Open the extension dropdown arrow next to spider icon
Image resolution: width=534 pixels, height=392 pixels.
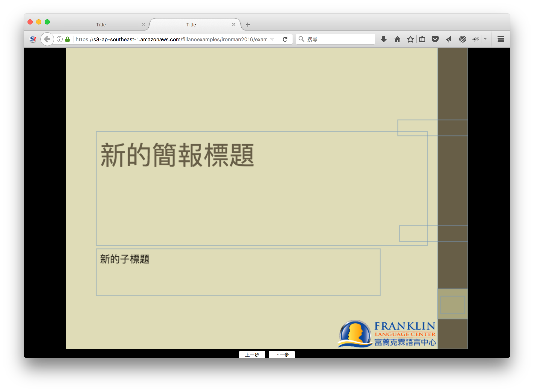[485, 39]
